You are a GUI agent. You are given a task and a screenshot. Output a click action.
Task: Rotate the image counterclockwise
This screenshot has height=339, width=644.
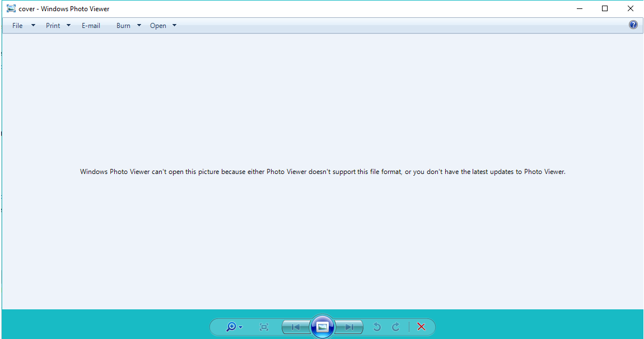pyautogui.click(x=376, y=327)
